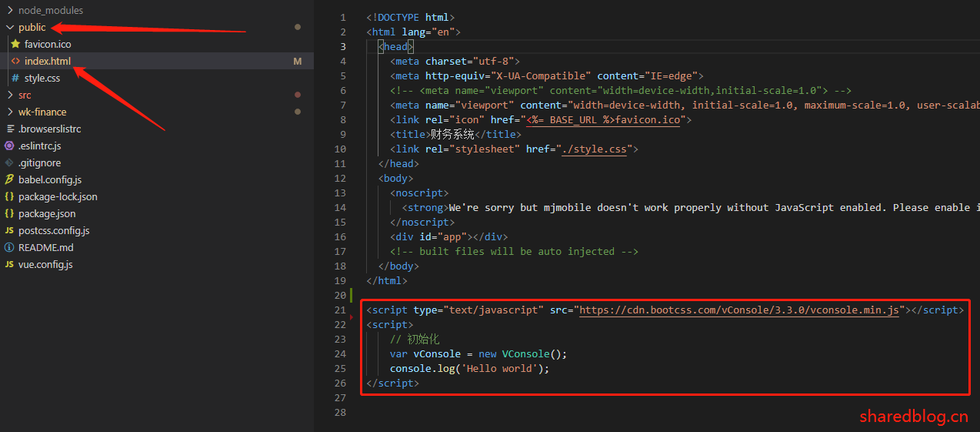Screen dimensions: 980x432
Task: Click the DOCTYPE html declaration
Action: tap(411, 17)
